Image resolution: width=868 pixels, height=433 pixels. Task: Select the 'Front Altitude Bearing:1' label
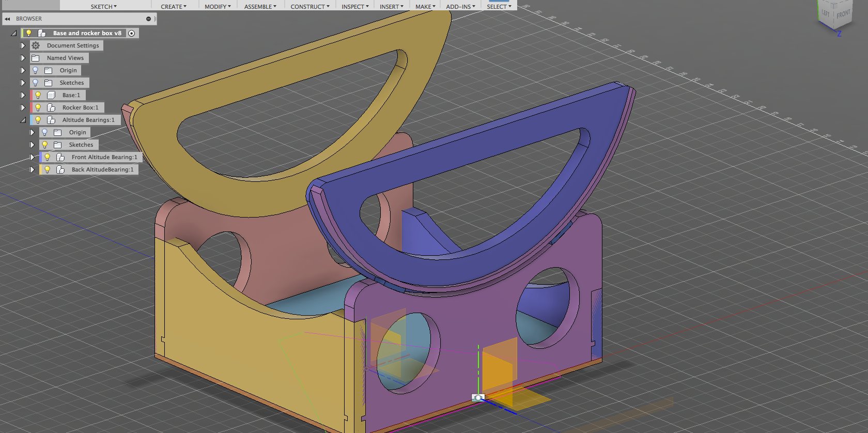click(x=104, y=157)
